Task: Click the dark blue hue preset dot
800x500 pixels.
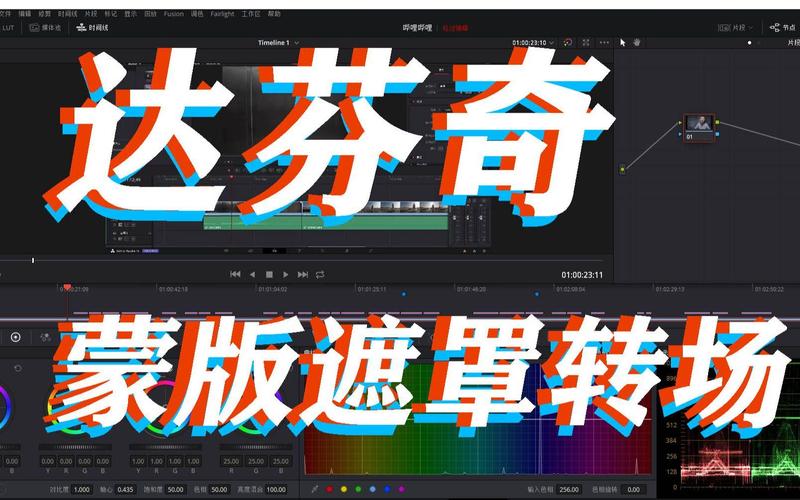Action: (387, 489)
